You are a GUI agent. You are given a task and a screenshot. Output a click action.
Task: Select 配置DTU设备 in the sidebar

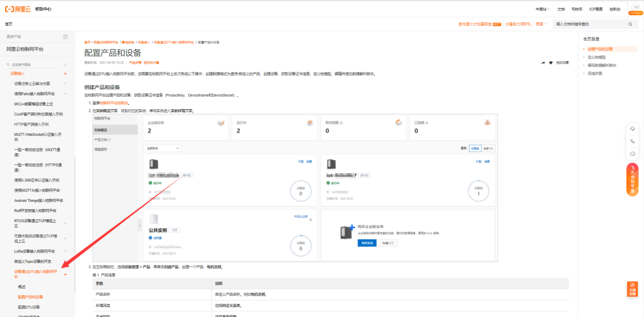tap(29, 307)
